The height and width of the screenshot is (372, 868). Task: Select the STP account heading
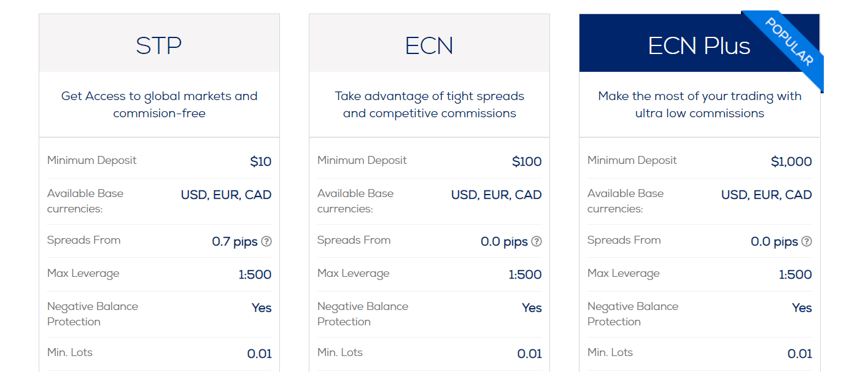[x=159, y=46]
